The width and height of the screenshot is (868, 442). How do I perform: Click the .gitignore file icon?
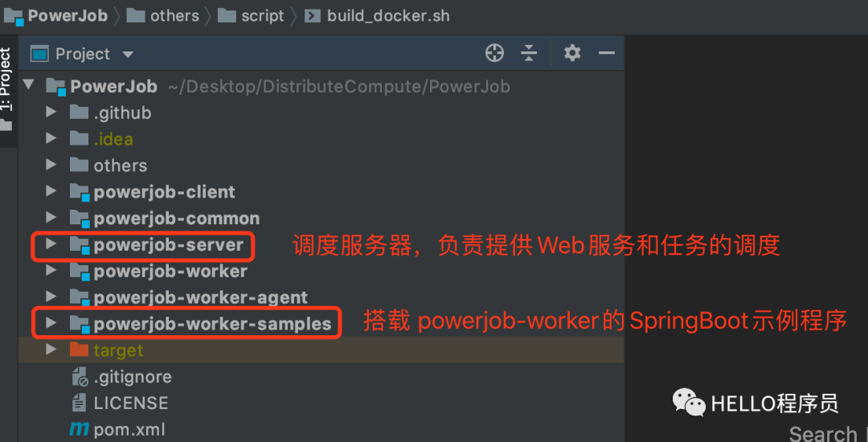pyautogui.click(x=80, y=377)
